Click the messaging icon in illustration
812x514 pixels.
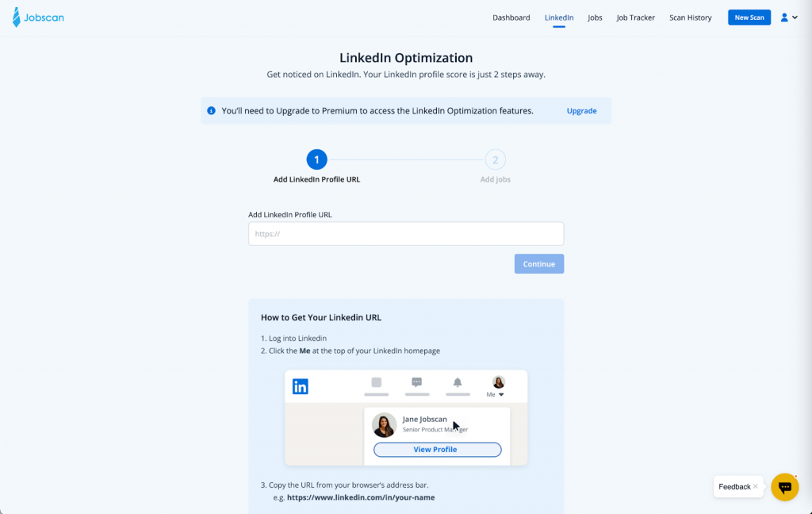pos(417,382)
